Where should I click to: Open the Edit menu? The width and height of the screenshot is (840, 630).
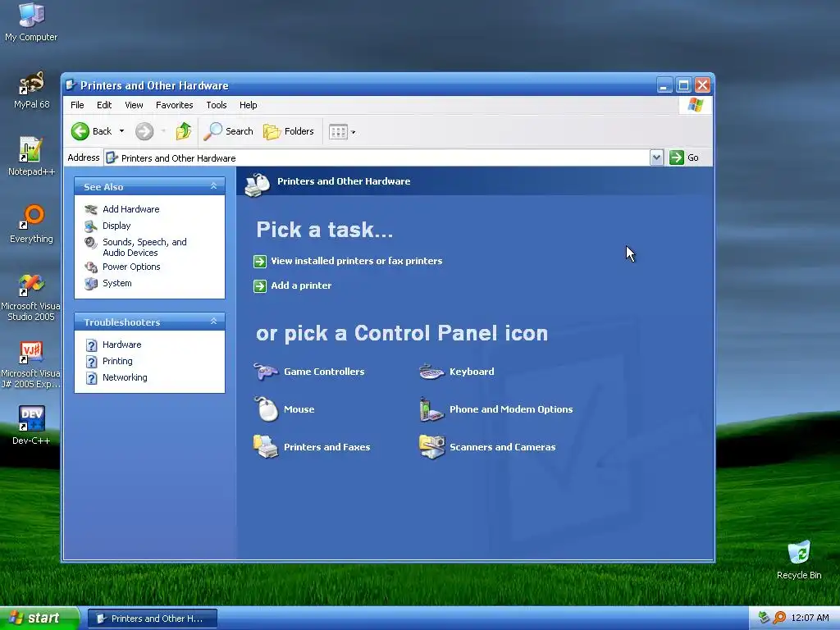(104, 105)
